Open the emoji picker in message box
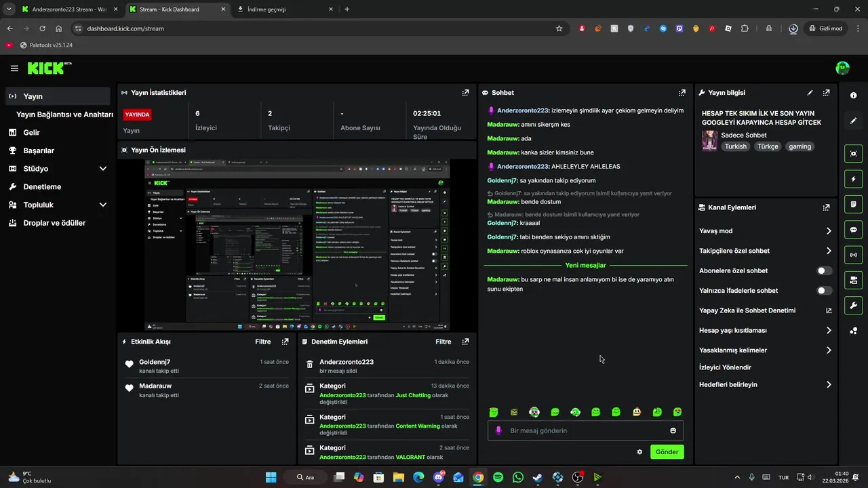The height and width of the screenshot is (488, 868). point(673,430)
